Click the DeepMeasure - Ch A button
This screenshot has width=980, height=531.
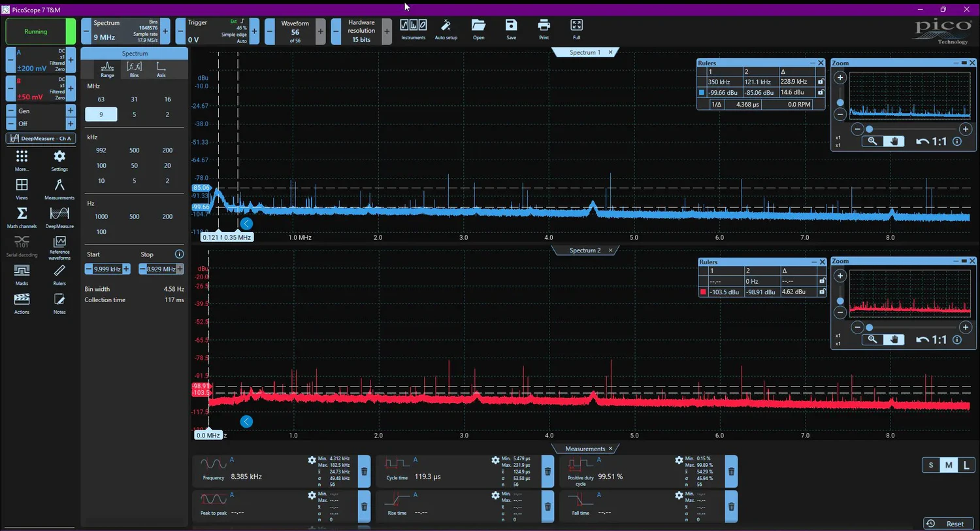(41, 139)
